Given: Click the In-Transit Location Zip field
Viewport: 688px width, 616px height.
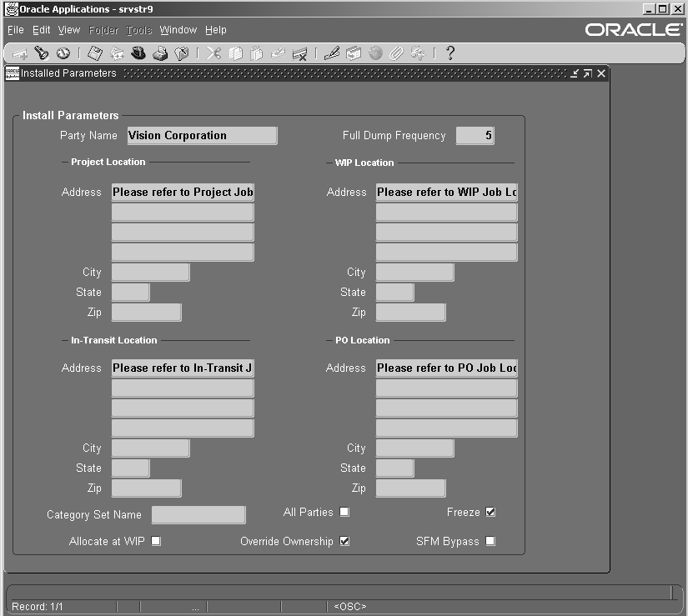Looking at the screenshot, I should click(146, 488).
